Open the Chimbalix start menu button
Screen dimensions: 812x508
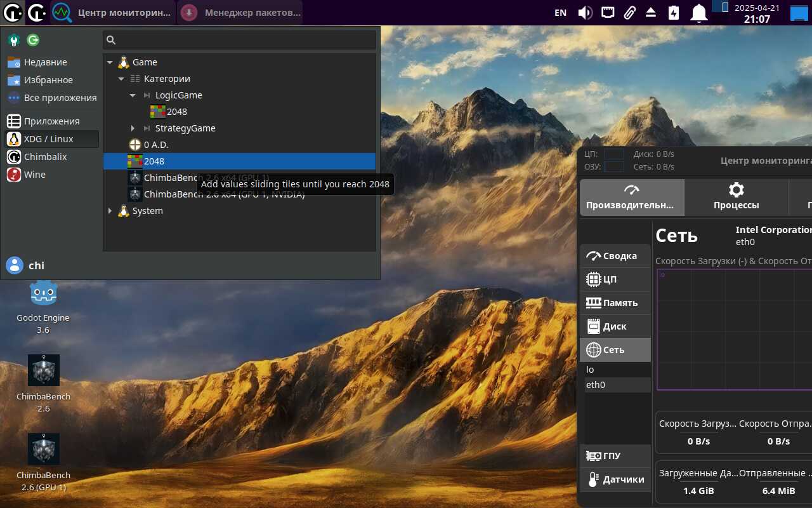click(x=13, y=12)
